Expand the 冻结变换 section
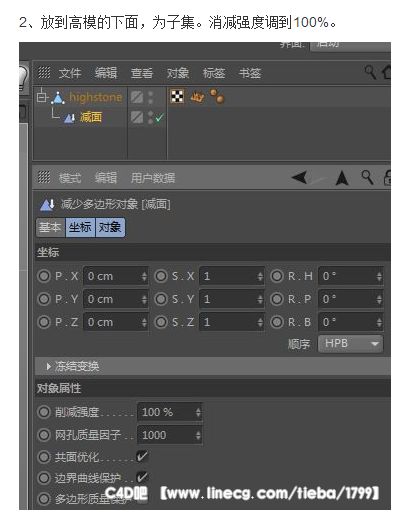 pos(213,366)
